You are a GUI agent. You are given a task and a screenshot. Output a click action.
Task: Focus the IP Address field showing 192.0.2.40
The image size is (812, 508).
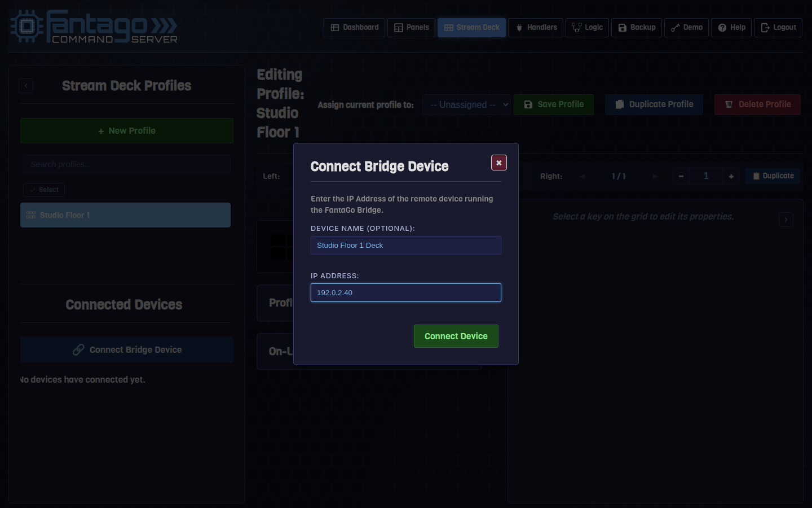pos(406,292)
